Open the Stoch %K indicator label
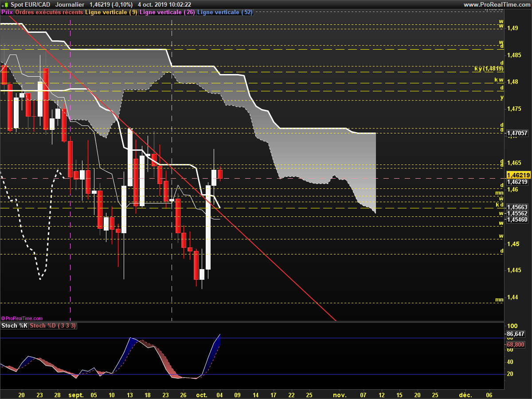Viewport: 532px width, 399px height. (15, 326)
